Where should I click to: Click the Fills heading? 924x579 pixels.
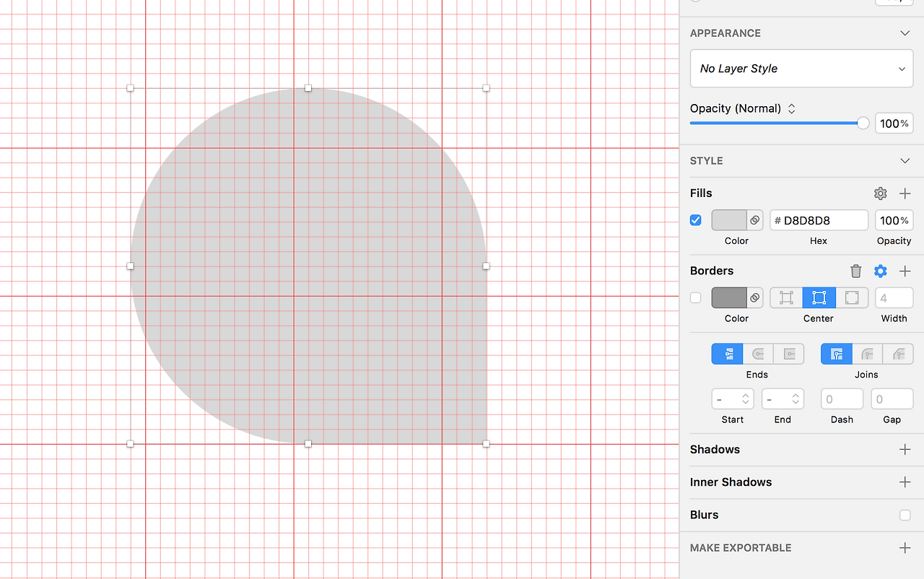[701, 193]
